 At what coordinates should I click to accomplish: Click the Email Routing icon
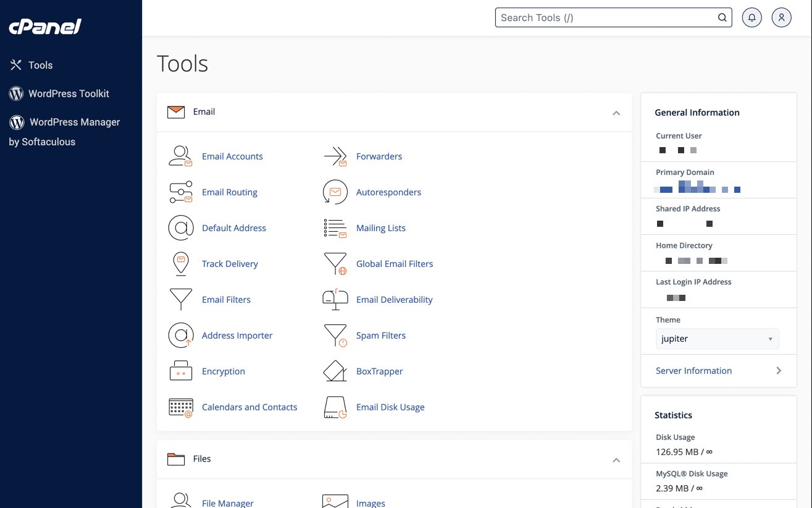pos(180,192)
